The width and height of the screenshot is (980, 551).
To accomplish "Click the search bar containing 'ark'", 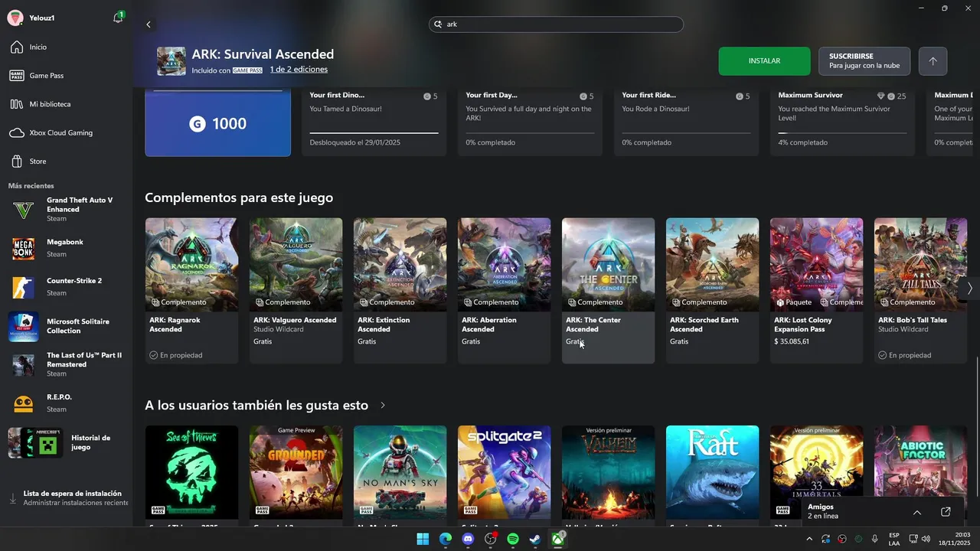I will (556, 24).
